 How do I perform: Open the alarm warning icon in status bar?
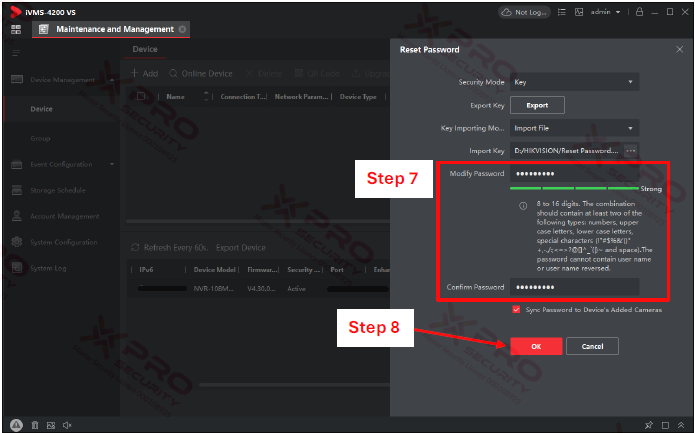click(x=16, y=425)
